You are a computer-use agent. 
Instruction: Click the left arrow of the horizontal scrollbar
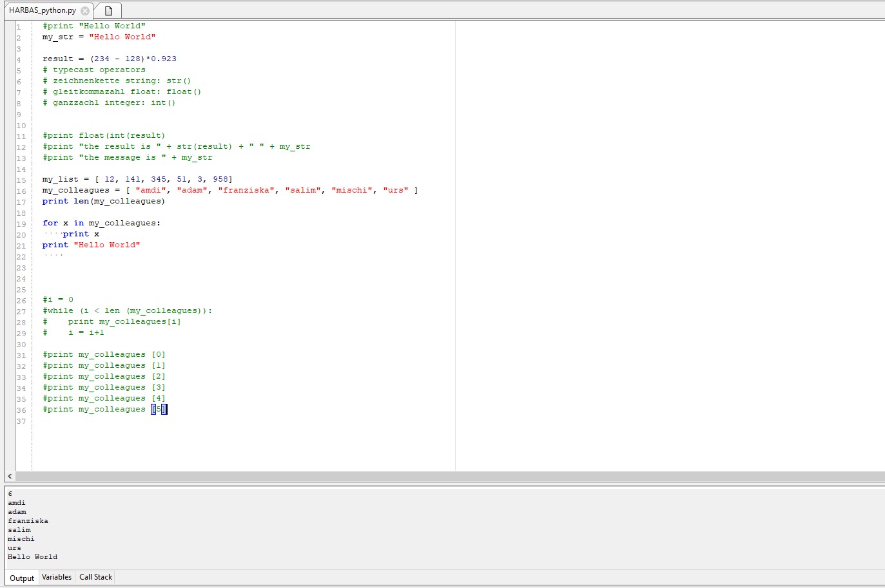pos(9,476)
